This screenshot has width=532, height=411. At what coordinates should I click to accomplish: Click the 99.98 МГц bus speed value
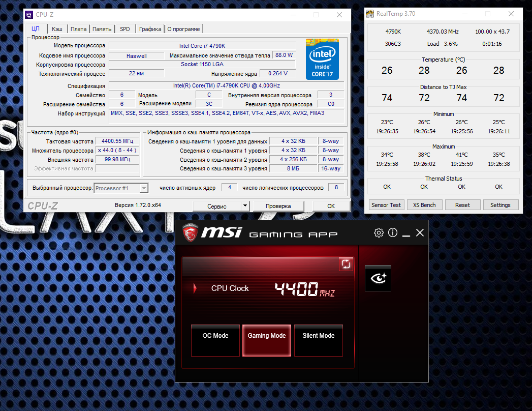(x=117, y=159)
